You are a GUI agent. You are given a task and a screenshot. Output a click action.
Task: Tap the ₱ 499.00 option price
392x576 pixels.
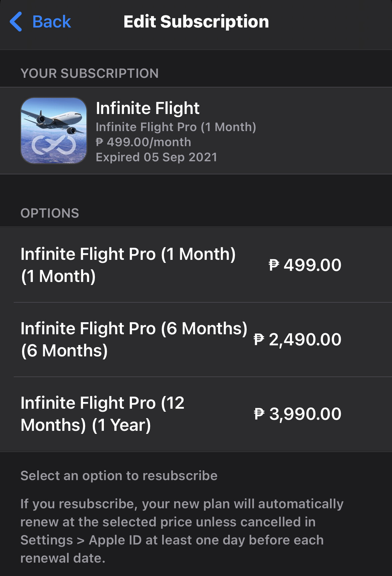click(305, 265)
